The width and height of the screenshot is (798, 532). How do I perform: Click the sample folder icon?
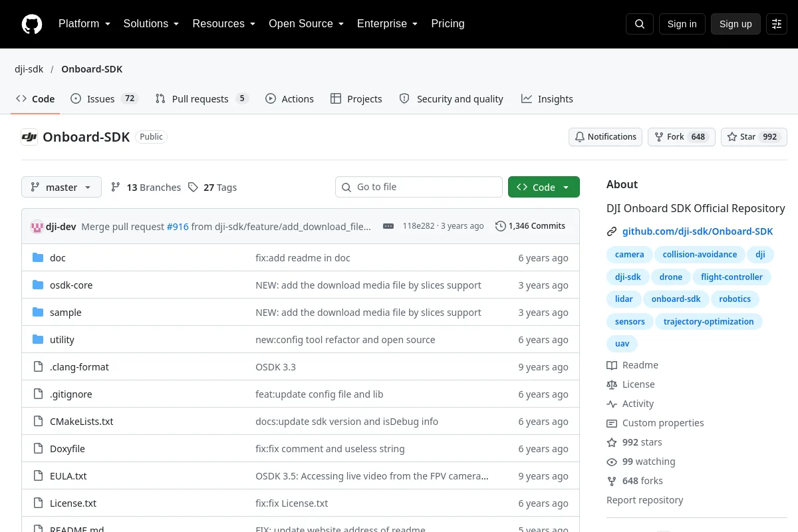click(38, 313)
